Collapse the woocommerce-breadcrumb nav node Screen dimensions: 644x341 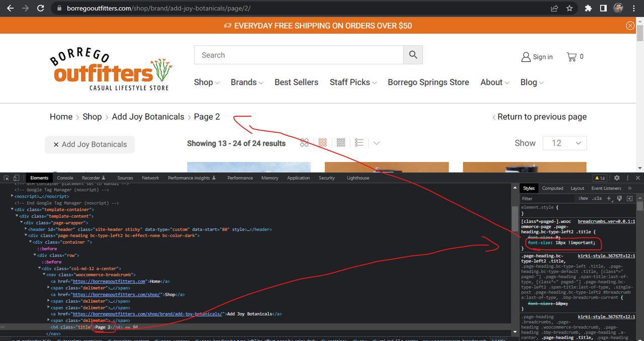44,275
